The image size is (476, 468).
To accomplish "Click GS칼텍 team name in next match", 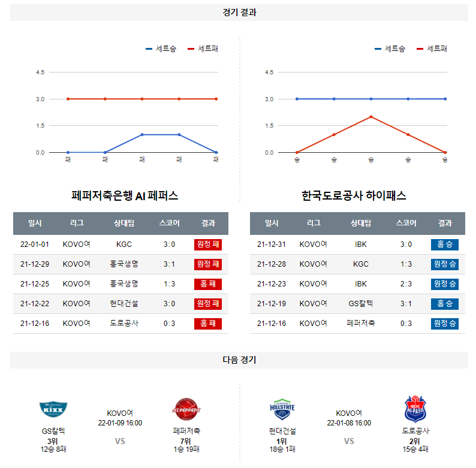I will tap(53, 431).
